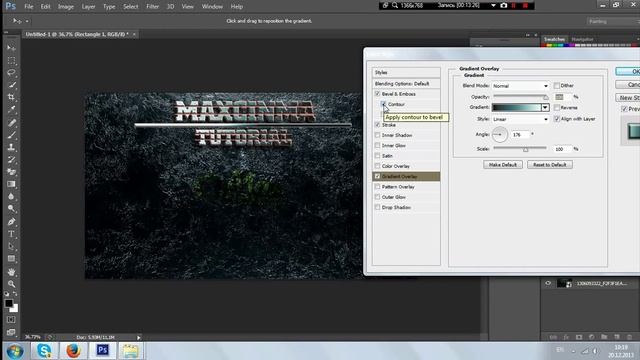Screen dimensions: 640x360
Task: Enable the Inner Glow effect
Action: 378,145
